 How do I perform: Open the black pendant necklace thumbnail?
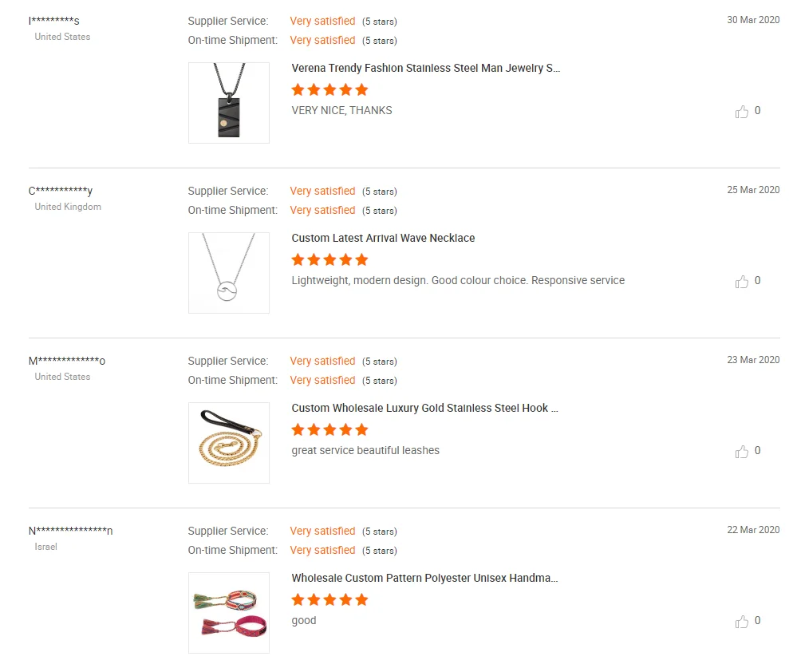[229, 103]
